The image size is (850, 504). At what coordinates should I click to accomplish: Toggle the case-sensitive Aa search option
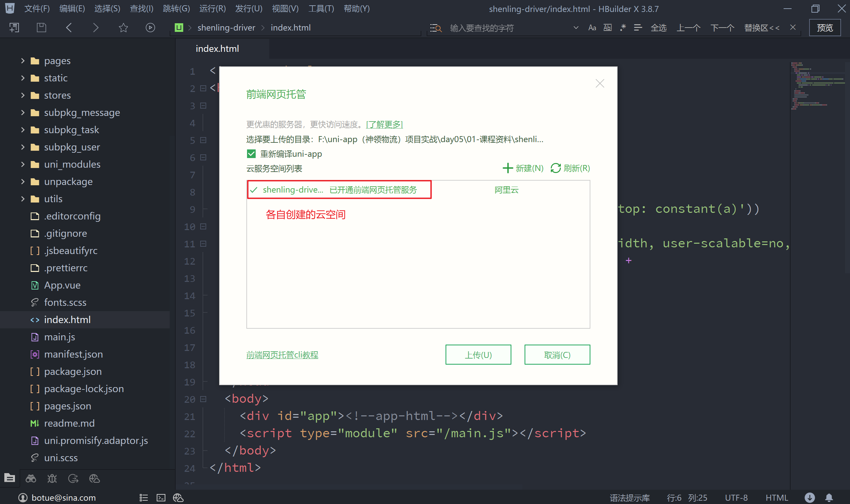point(592,28)
